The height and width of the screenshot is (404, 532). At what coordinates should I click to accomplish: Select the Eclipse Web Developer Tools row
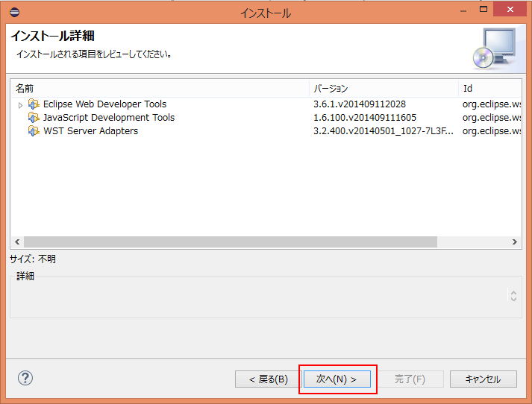click(x=266, y=104)
